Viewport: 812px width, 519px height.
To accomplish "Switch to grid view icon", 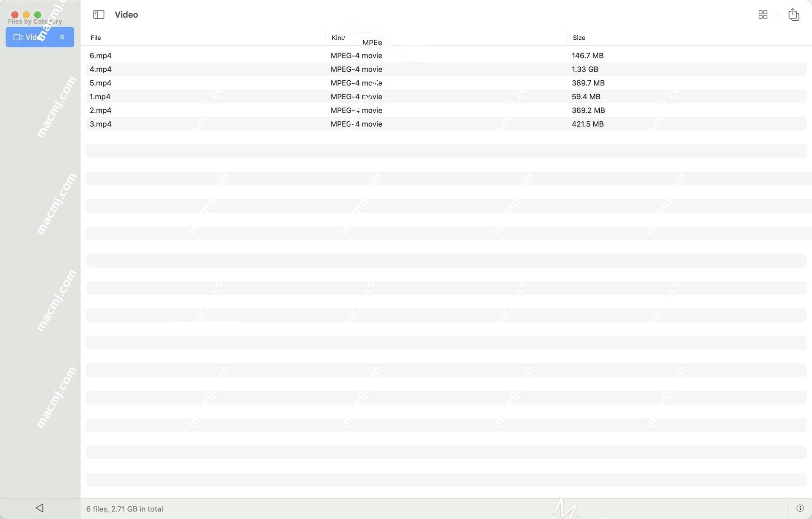I will [x=763, y=14].
